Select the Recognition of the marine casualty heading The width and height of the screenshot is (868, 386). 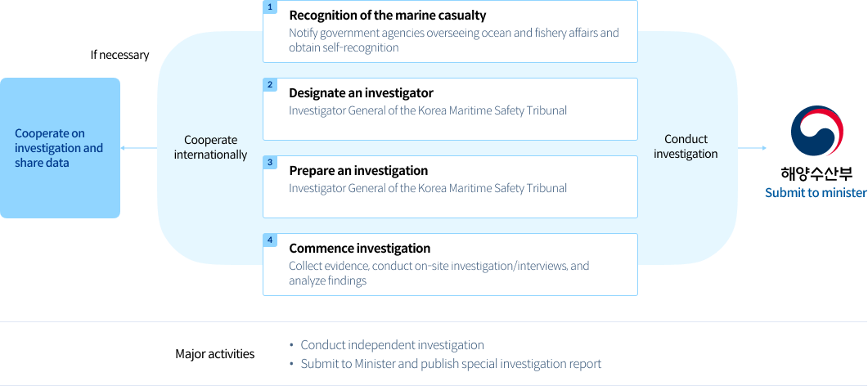coord(387,15)
